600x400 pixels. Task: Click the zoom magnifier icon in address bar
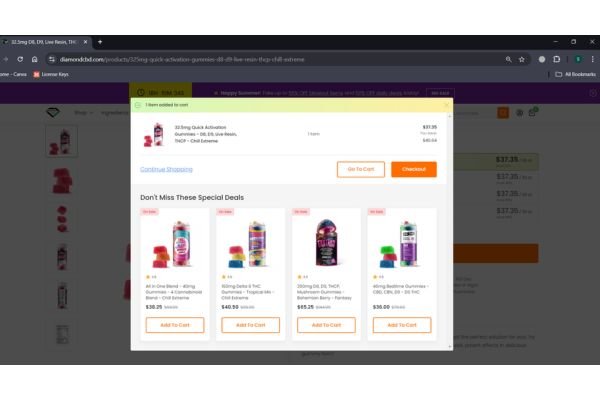[509, 59]
